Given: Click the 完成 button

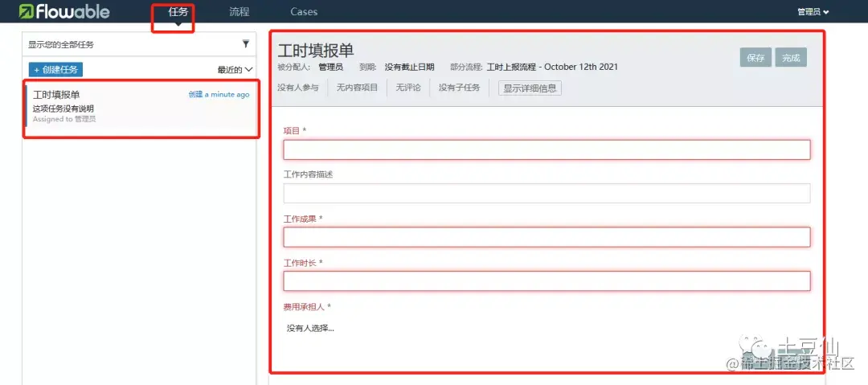Looking at the screenshot, I should tap(791, 58).
